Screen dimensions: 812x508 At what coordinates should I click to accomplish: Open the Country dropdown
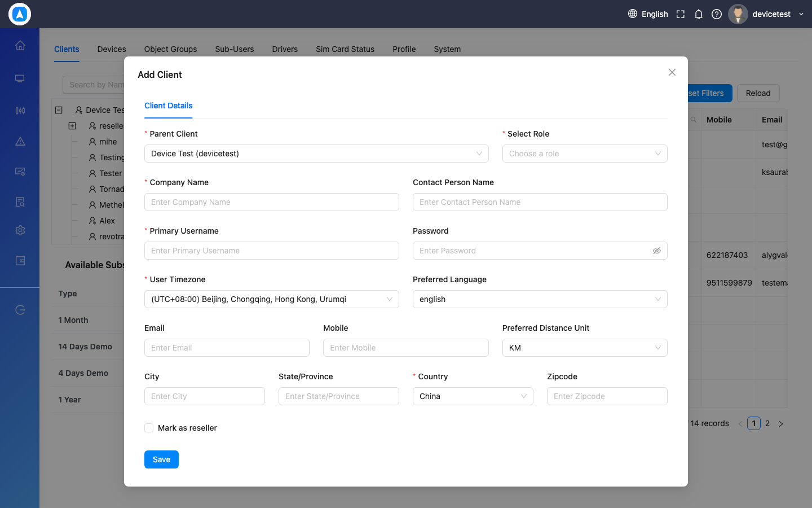(473, 396)
